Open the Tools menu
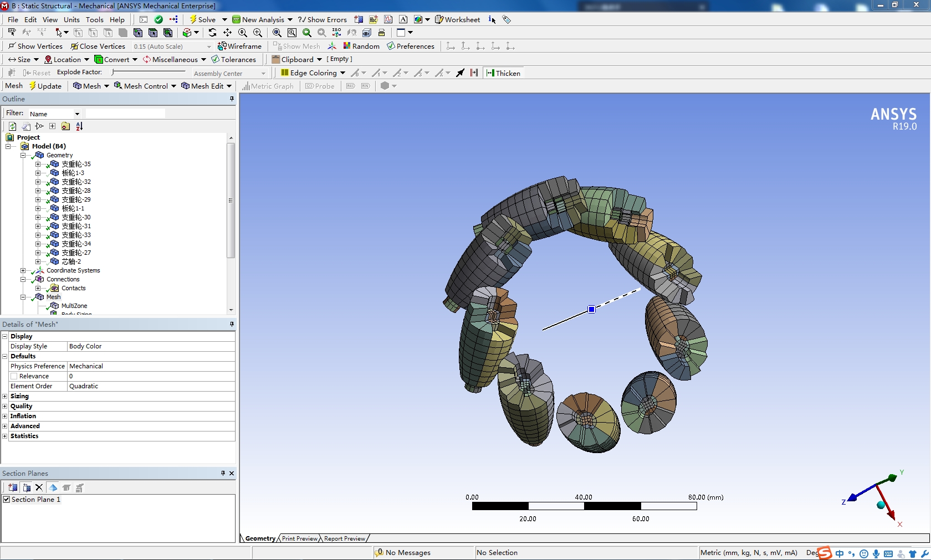This screenshot has width=931, height=560. pos(94,19)
